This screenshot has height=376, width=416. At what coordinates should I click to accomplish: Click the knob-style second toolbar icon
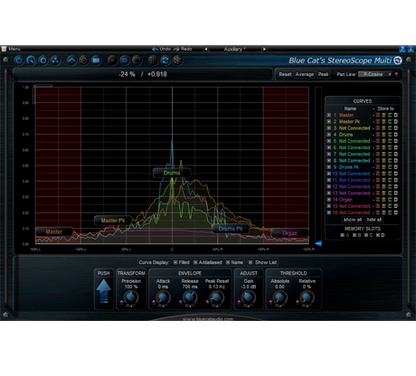coord(31,60)
